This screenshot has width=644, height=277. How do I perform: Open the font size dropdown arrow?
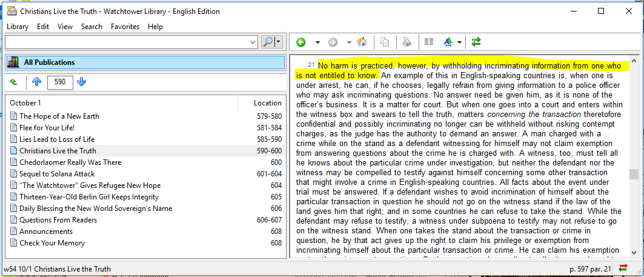[460, 42]
